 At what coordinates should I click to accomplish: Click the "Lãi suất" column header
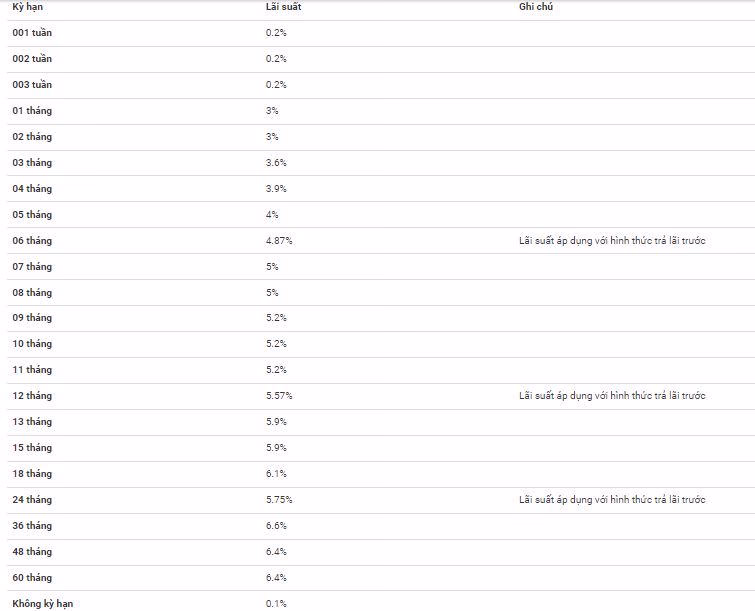pyautogui.click(x=281, y=7)
